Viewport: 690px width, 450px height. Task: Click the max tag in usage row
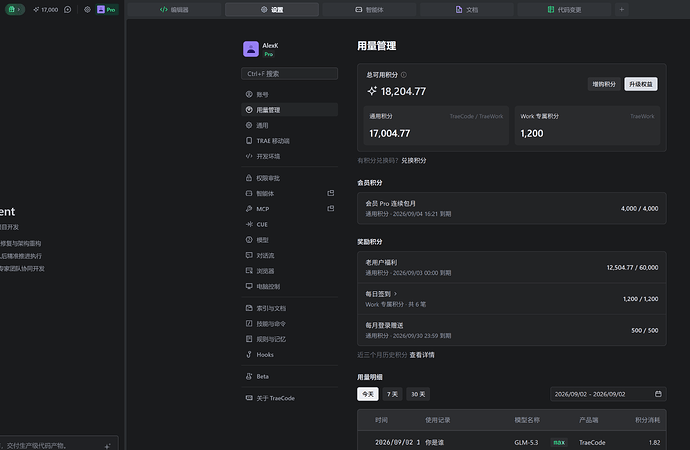[x=559, y=443]
